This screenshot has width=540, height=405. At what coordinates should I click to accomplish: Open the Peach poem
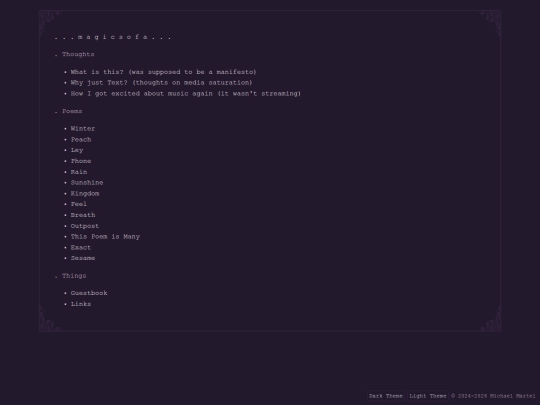[81, 139]
